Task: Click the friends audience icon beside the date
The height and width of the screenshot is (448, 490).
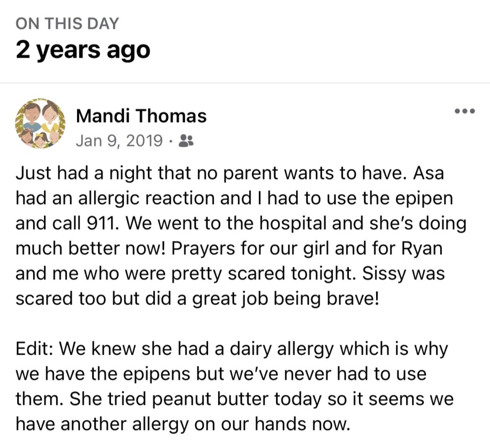Action: point(185,141)
